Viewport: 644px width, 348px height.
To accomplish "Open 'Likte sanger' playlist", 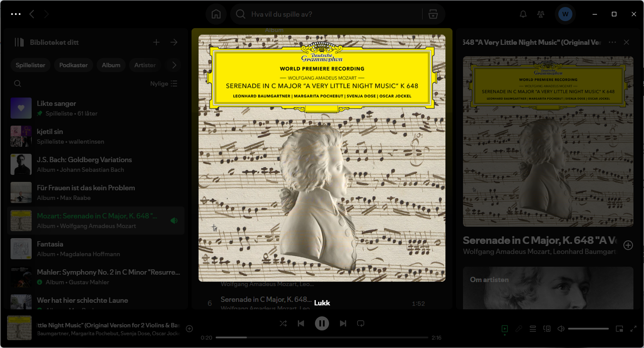I will click(96, 108).
